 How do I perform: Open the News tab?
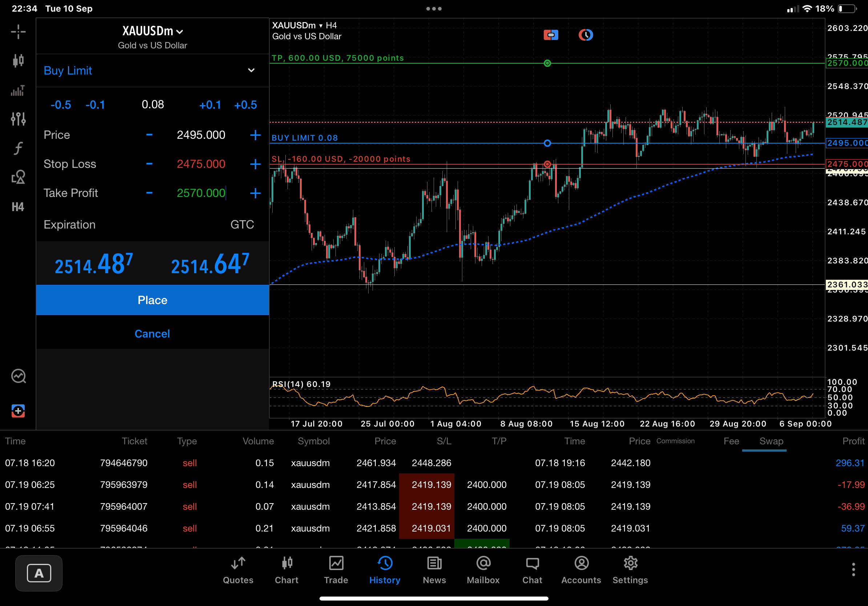coord(434,570)
